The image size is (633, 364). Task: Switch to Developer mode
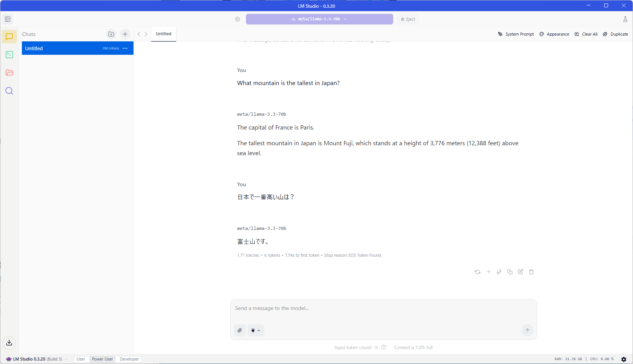[x=129, y=359]
